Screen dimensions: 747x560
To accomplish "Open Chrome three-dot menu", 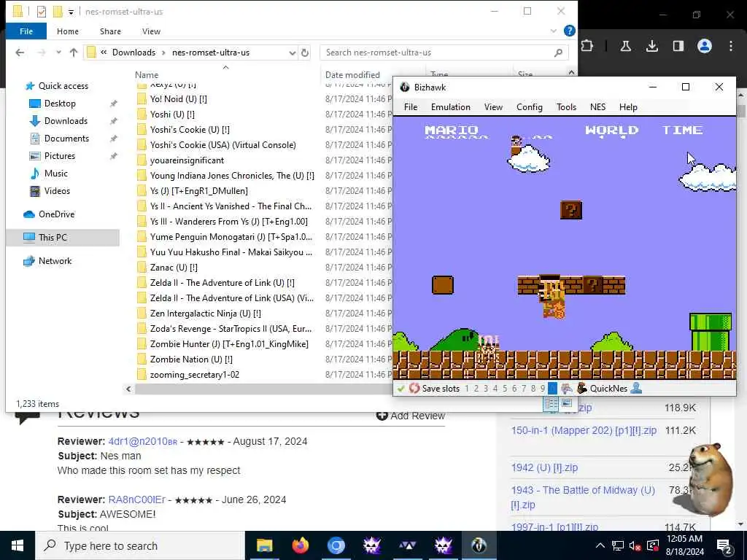I will [731, 46].
